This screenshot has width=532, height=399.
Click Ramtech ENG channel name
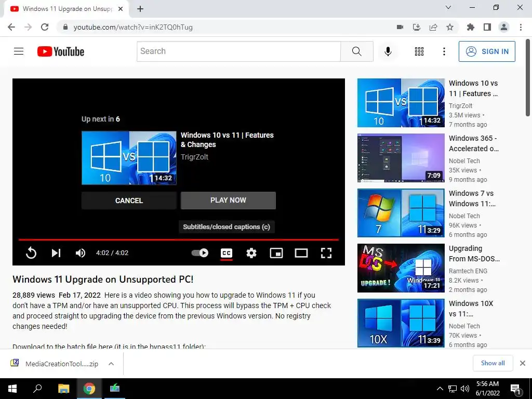coord(468,271)
